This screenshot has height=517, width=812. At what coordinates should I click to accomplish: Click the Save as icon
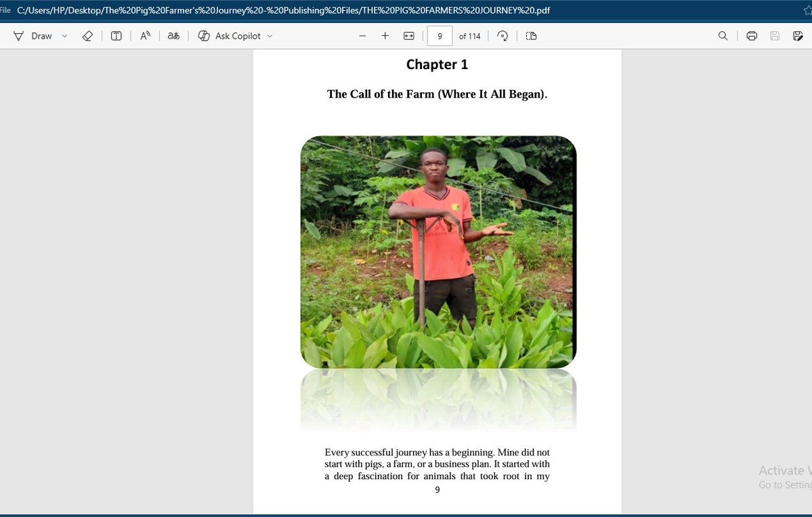[798, 36]
